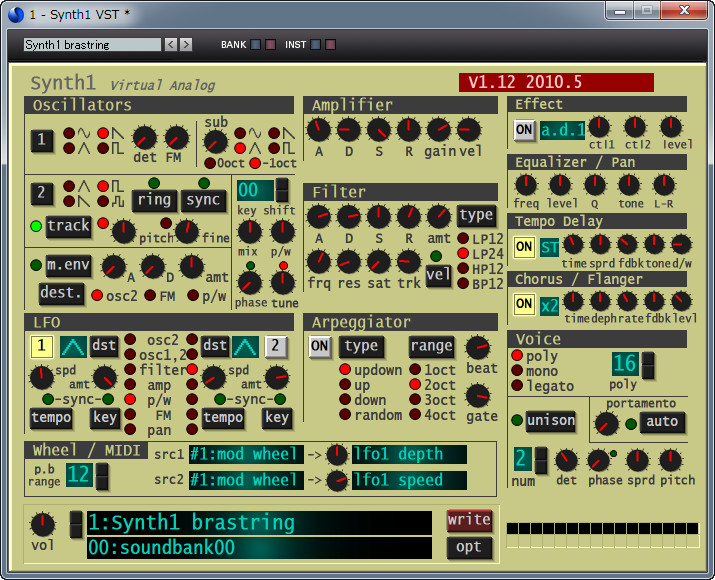Select sub oscillator -1oct option
The image size is (715, 580).
[x=255, y=163]
